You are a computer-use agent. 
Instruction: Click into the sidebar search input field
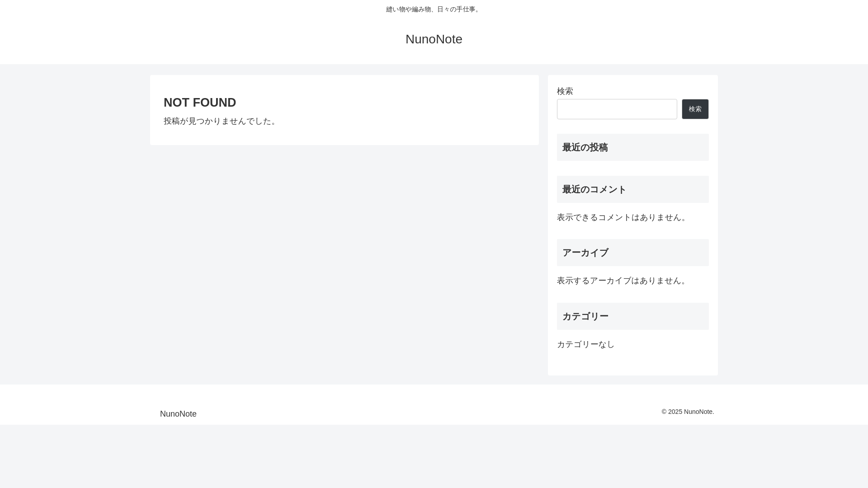(x=617, y=109)
